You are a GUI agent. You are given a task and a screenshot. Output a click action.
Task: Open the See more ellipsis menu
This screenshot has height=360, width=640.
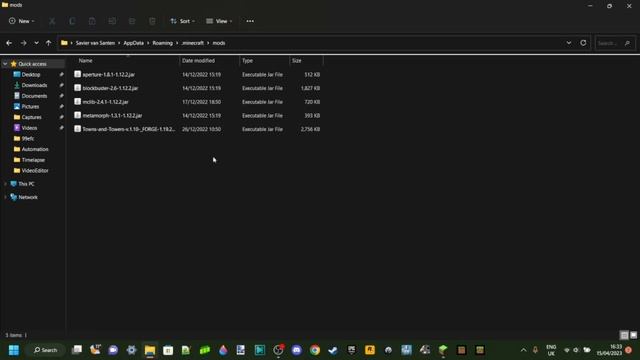pos(250,21)
